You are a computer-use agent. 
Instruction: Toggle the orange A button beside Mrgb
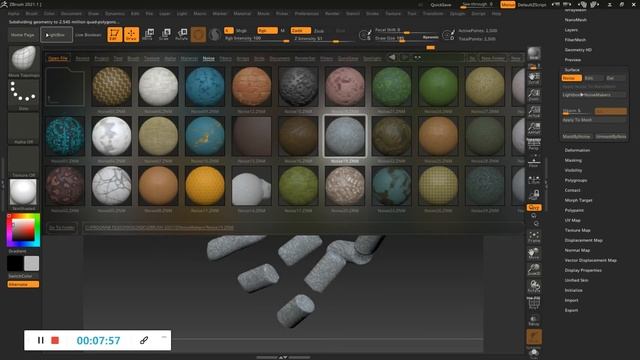229,31
